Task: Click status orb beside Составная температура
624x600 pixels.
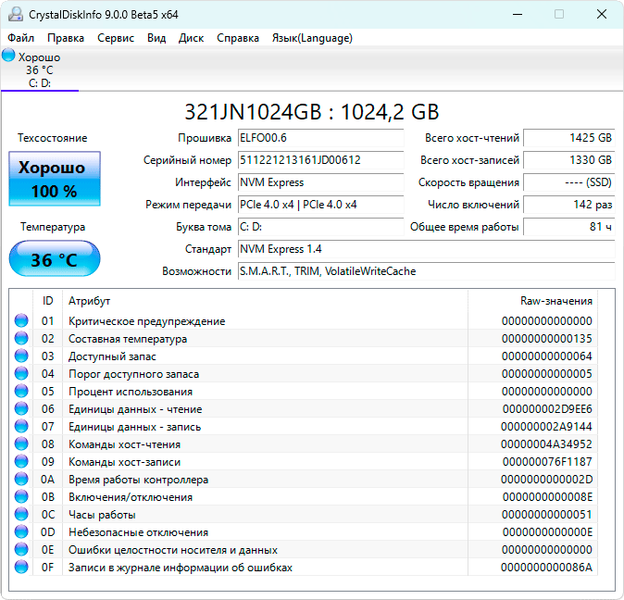Action: (x=21, y=339)
